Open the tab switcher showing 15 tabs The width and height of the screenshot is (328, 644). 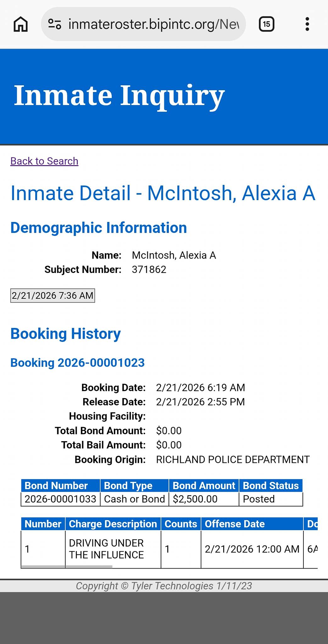[266, 24]
